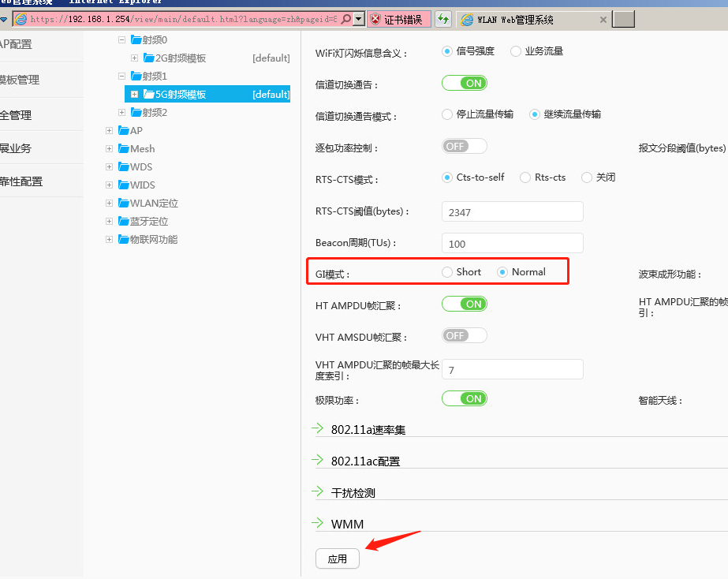728x579 pixels.
Task: Toggle 信道切换通告 switch off
Action: pyautogui.click(x=465, y=83)
